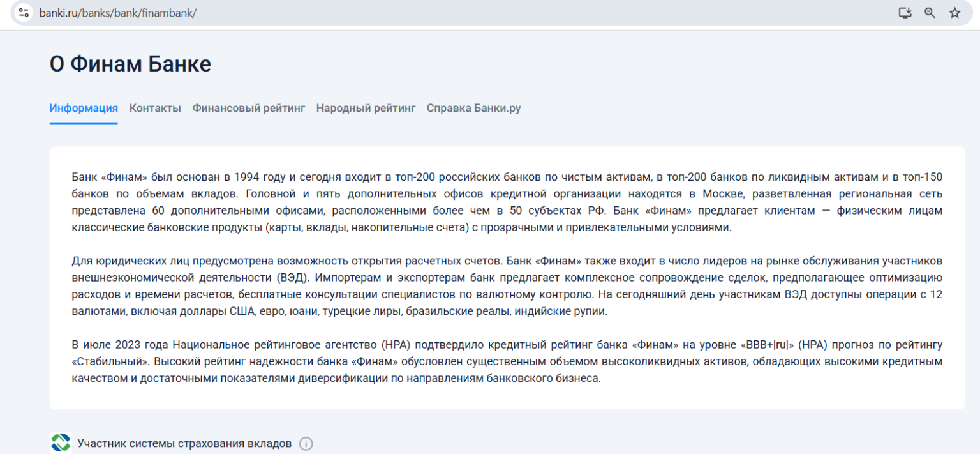Open site information icon in address bar

[24, 13]
